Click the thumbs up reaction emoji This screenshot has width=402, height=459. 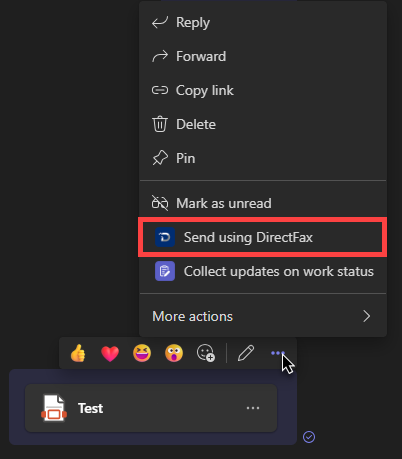pos(78,353)
